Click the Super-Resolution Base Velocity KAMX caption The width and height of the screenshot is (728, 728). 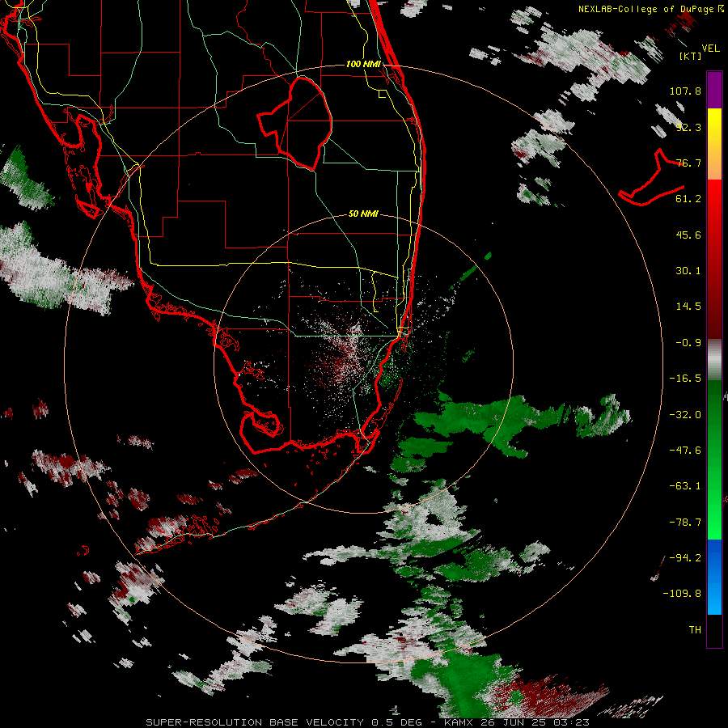(x=368, y=722)
